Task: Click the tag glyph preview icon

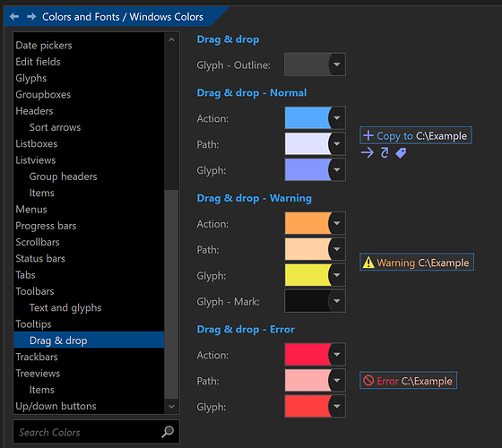Action: 401,153
